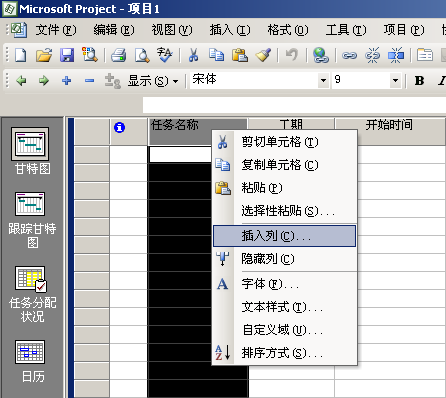Select first white task name cell
446x398 pixels.
click(180, 154)
